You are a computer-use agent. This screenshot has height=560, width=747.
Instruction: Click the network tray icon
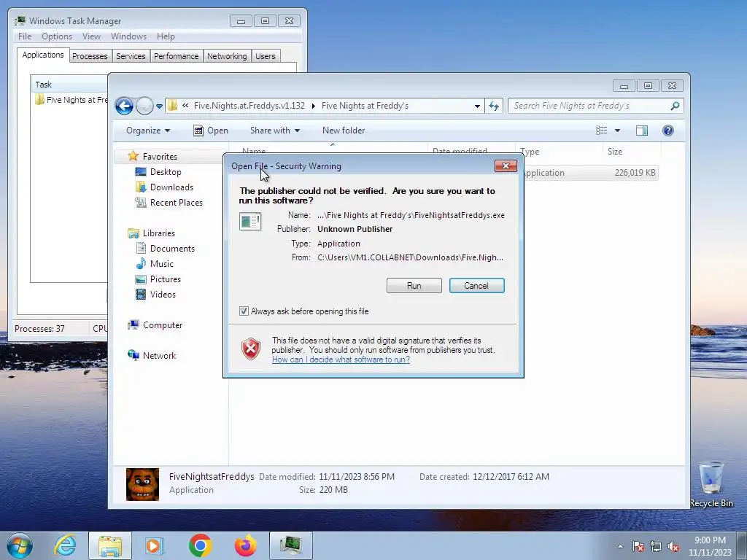(656, 546)
